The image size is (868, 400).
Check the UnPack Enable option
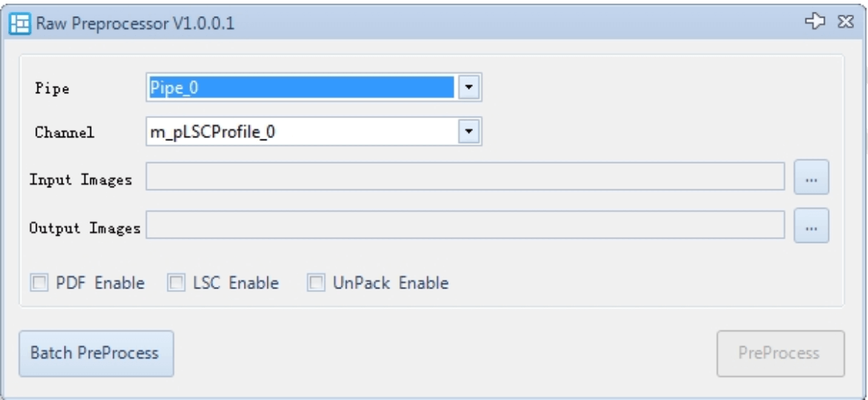tap(315, 283)
